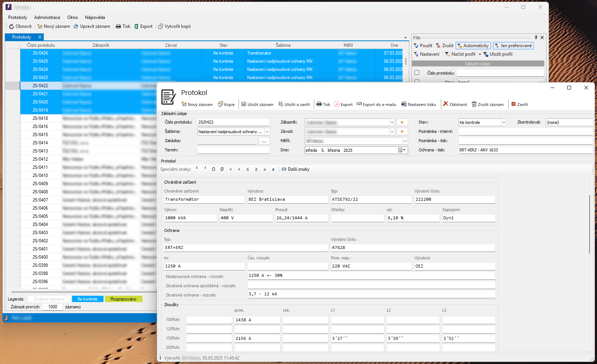Click the Kopie icon in Protokol window
The height and width of the screenshot is (364, 597).
point(220,104)
